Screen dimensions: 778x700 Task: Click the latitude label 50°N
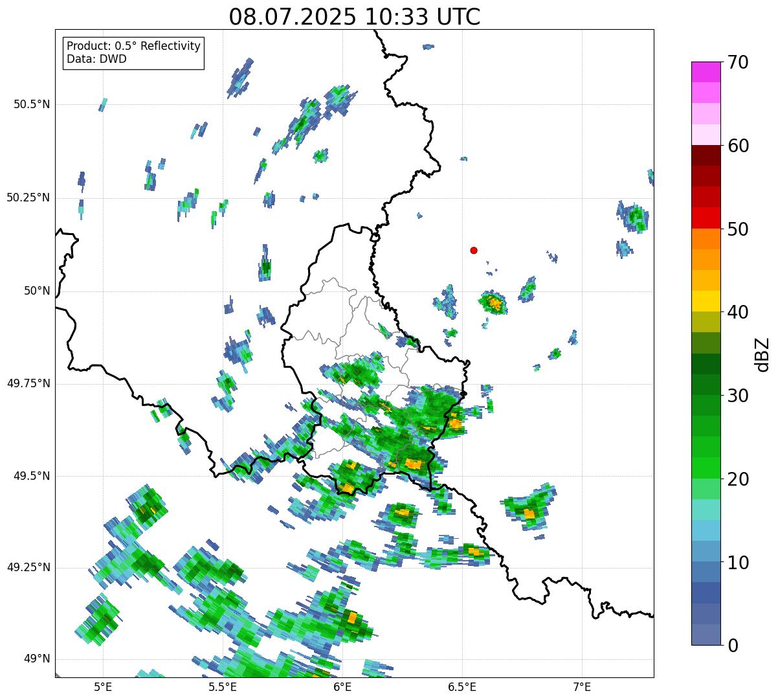pyautogui.click(x=36, y=291)
